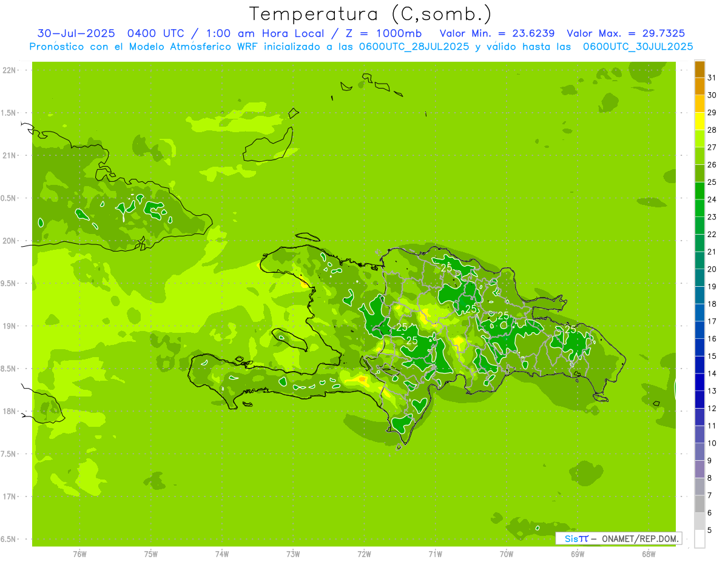Click the '75W' longitude label
This screenshot has width=728, height=562.
[x=151, y=554]
